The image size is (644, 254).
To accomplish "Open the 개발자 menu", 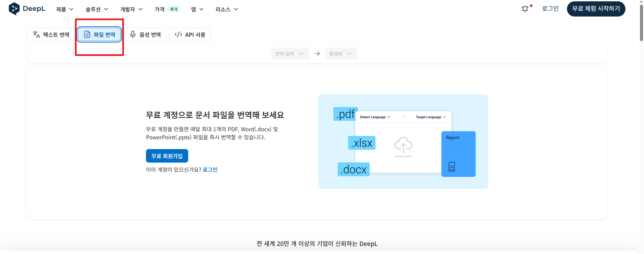I will coord(131,9).
